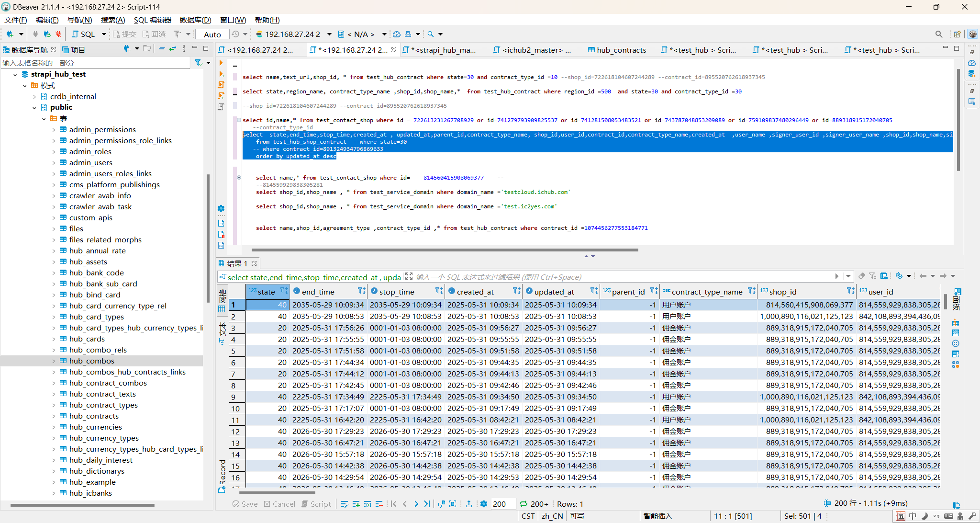The width and height of the screenshot is (980, 523).
Task: Switch to the ichub2_master editor tab
Action: click(532, 50)
